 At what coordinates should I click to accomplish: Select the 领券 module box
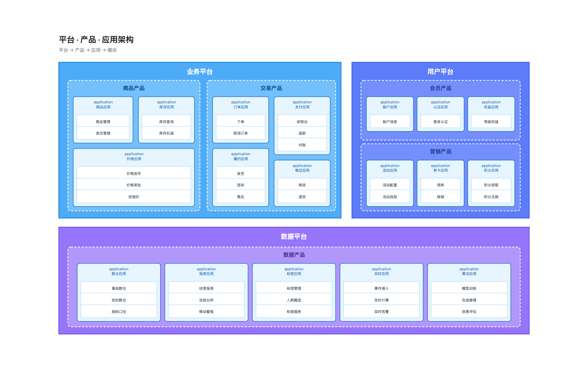point(440,184)
